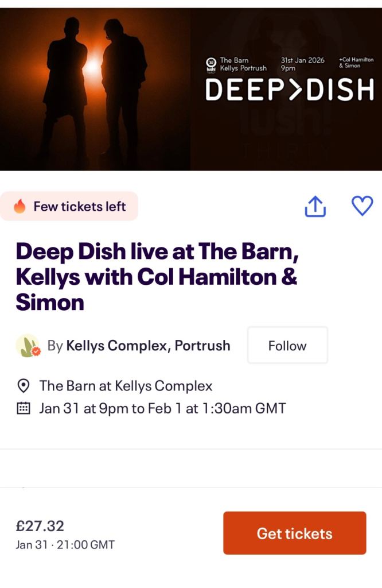Tap the share event icon
Viewport: 382px width, 588px height.
[x=315, y=207]
